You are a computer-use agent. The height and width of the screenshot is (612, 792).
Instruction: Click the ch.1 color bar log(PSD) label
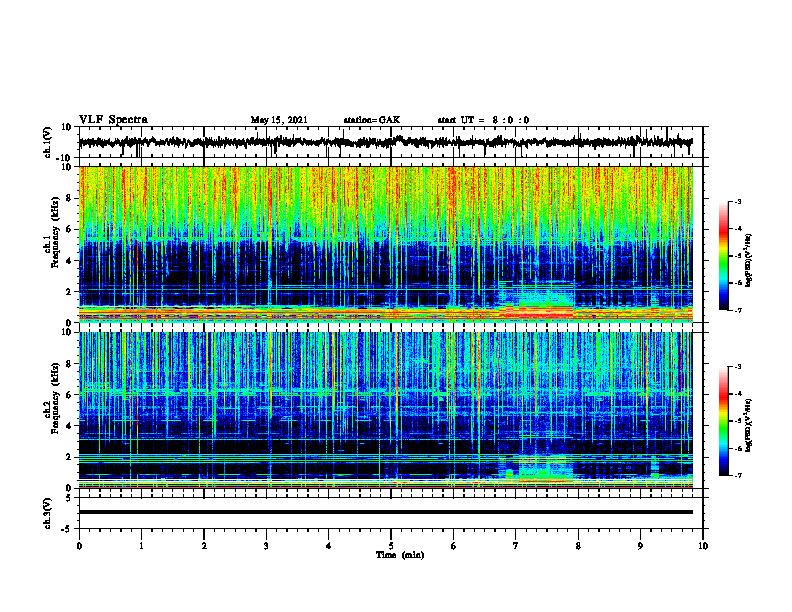(x=749, y=261)
